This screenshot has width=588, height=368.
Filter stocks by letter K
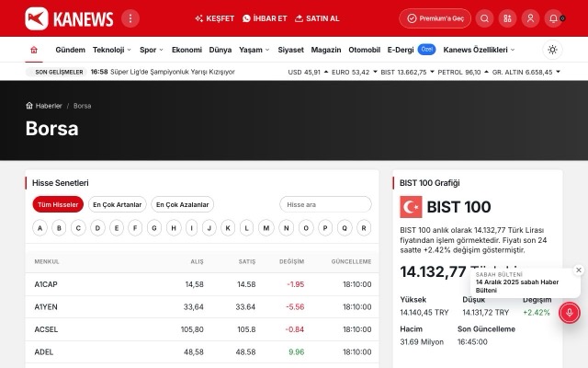point(228,228)
